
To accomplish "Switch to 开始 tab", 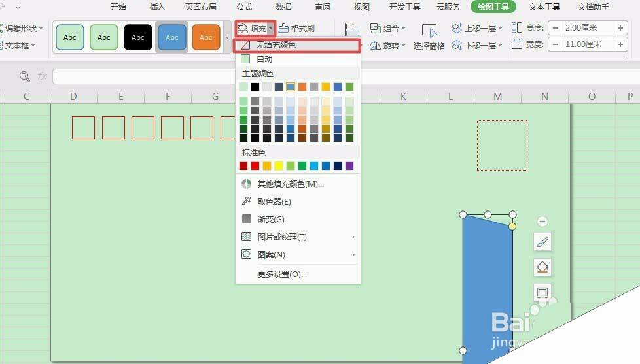I will pos(118,7).
